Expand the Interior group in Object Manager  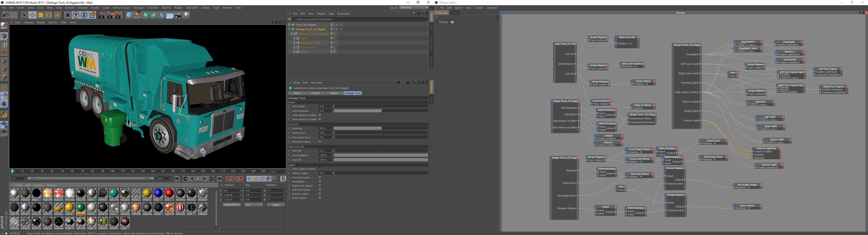coord(294,52)
